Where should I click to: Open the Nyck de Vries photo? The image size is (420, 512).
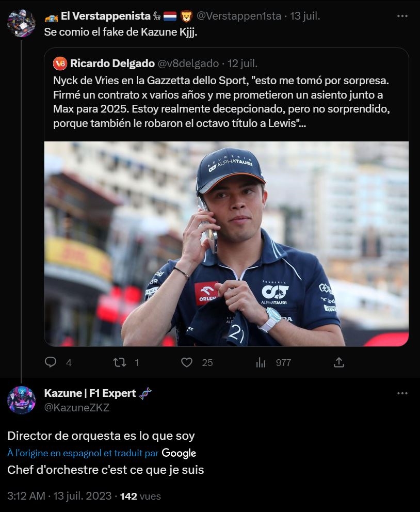226,244
